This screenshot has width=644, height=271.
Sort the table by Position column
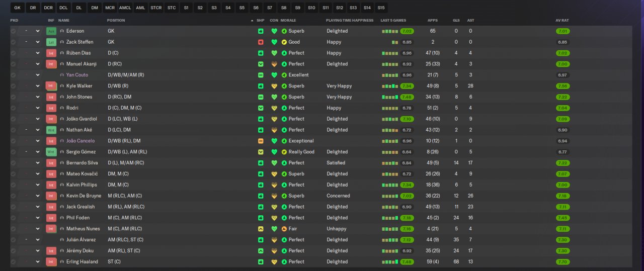point(116,20)
